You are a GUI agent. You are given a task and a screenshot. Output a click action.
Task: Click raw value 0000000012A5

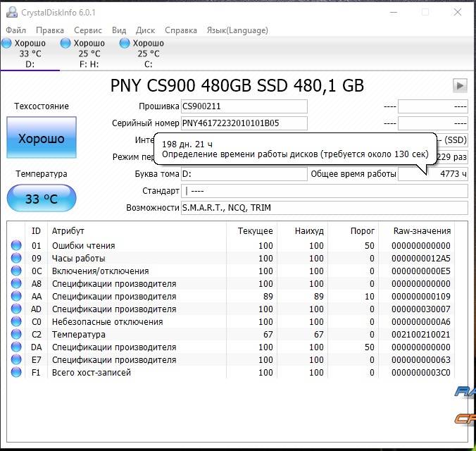(421, 259)
